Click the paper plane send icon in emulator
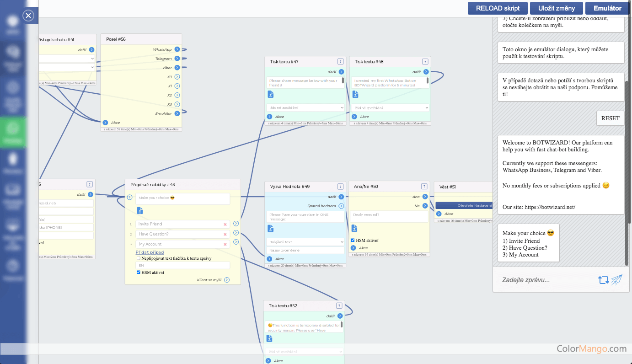The image size is (632, 364). tap(617, 280)
